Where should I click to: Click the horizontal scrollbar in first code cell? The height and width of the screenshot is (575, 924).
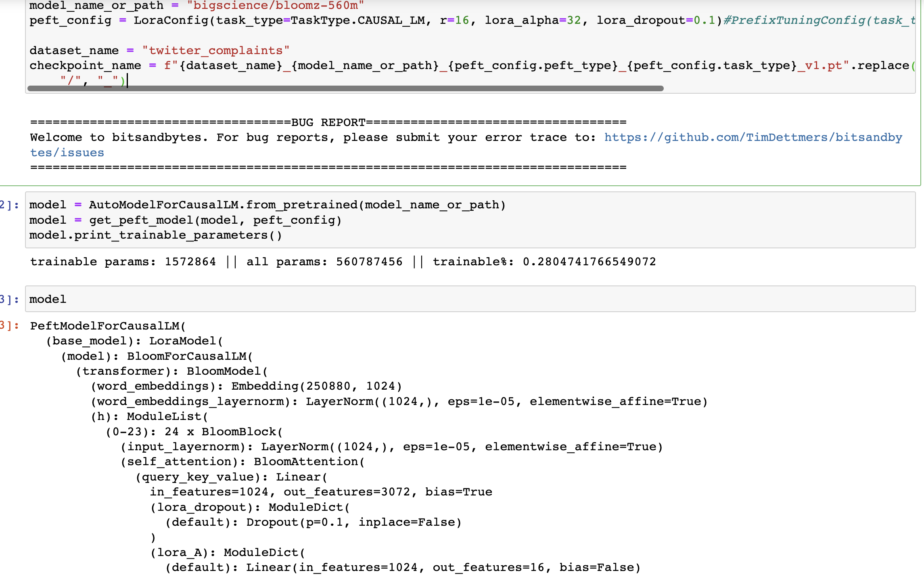[x=345, y=88]
